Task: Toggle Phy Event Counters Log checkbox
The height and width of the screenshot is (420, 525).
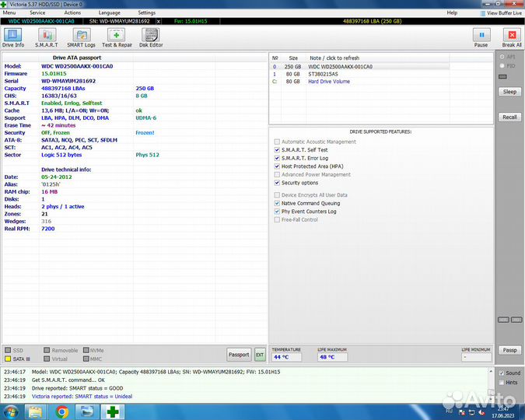Action: 277,212
